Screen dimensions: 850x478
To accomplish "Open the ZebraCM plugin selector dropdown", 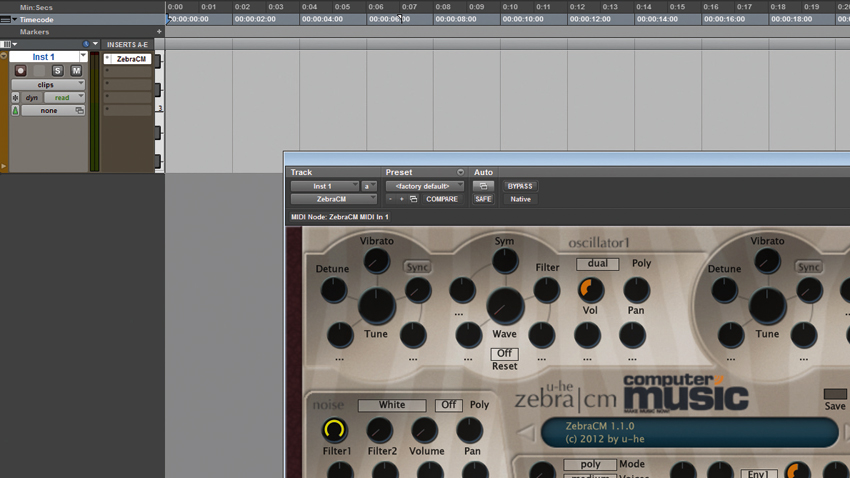I will coord(333,199).
